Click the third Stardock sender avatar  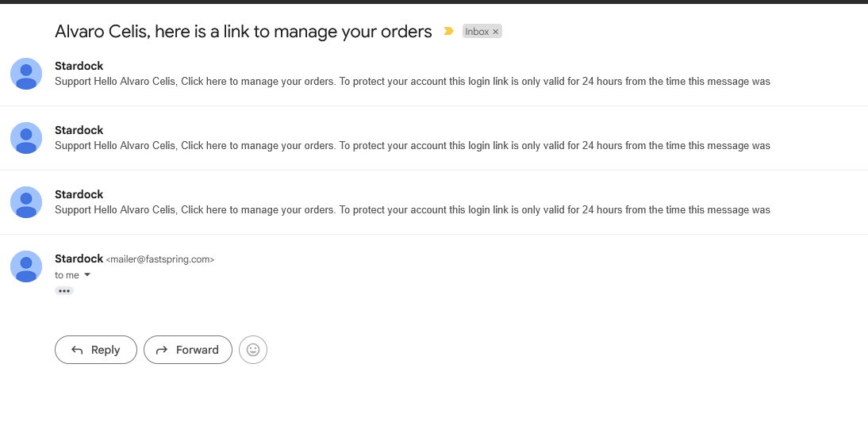point(26,202)
